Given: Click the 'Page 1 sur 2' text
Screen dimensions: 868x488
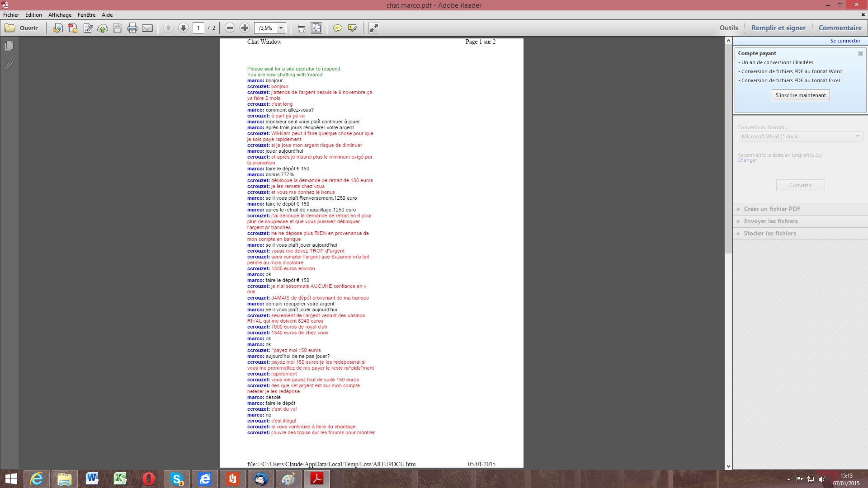Looking at the screenshot, I should 480,42.
